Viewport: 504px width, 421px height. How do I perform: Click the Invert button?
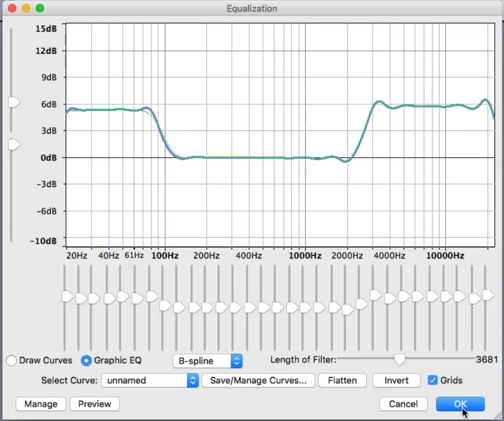pyautogui.click(x=397, y=381)
